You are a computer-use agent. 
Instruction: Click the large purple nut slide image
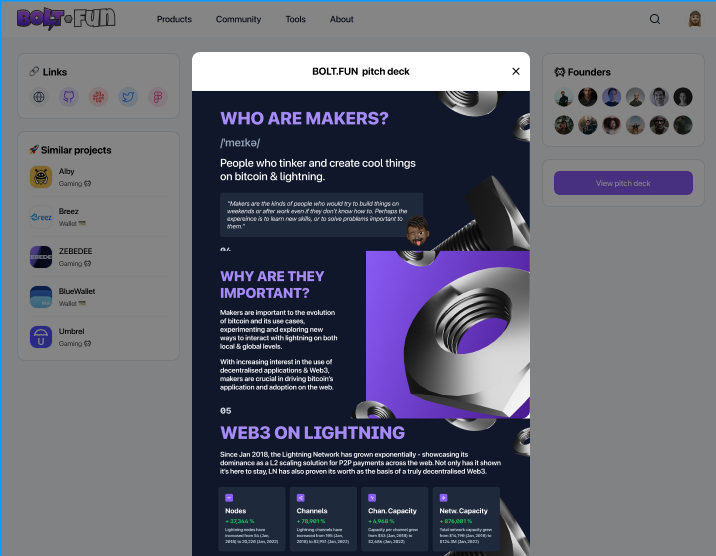pyautogui.click(x=448, y=335)
